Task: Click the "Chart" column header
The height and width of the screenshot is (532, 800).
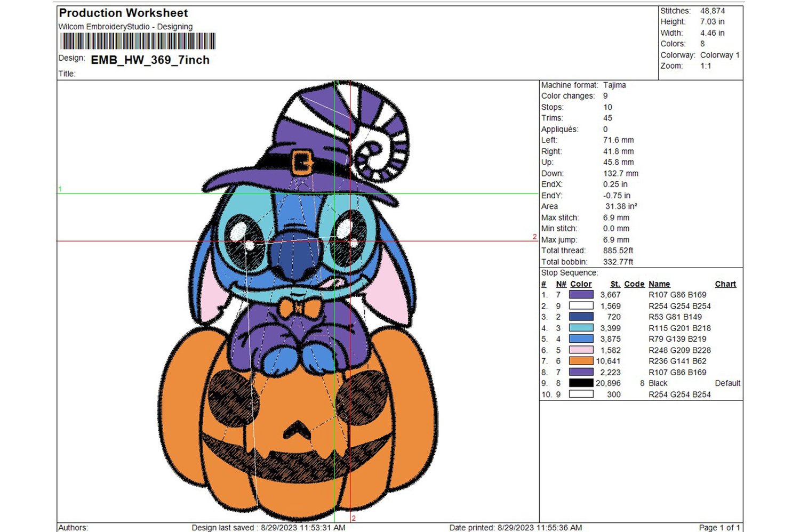Action: coord(725,284)
